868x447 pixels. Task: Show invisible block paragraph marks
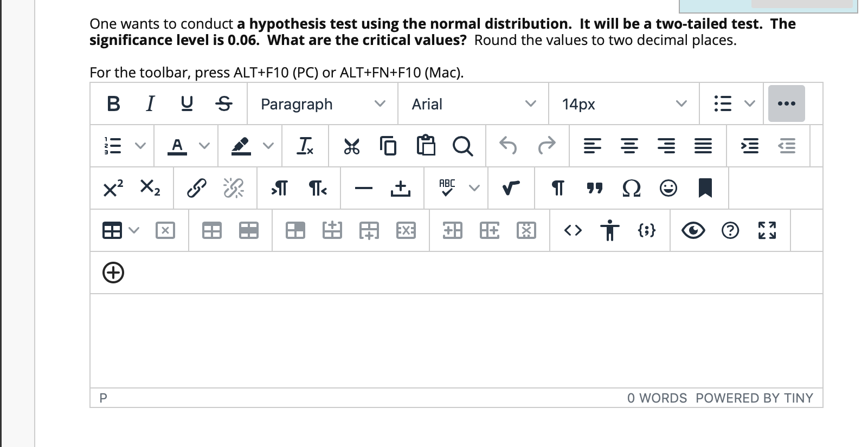(557, 188)
